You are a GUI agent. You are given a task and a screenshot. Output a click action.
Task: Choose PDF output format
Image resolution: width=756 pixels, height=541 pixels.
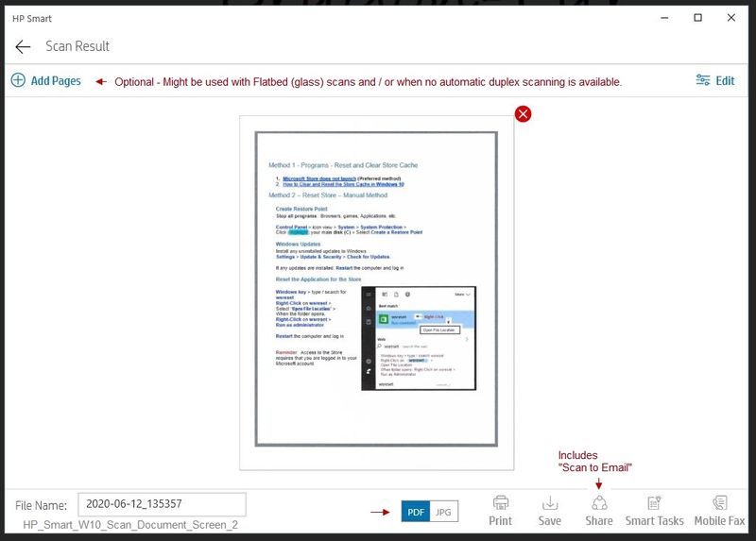pyautogui.click(x=416, y=512)
